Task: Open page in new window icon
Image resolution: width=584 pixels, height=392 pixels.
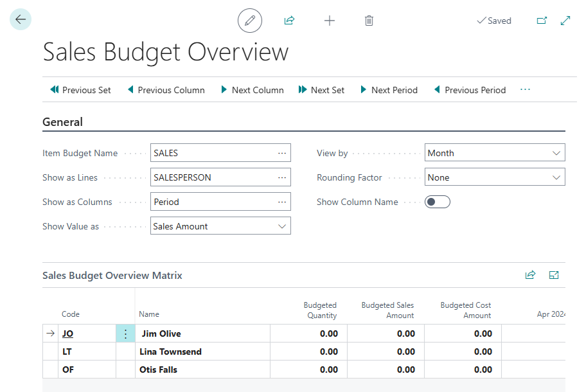Action: click(x=542, y=21)
